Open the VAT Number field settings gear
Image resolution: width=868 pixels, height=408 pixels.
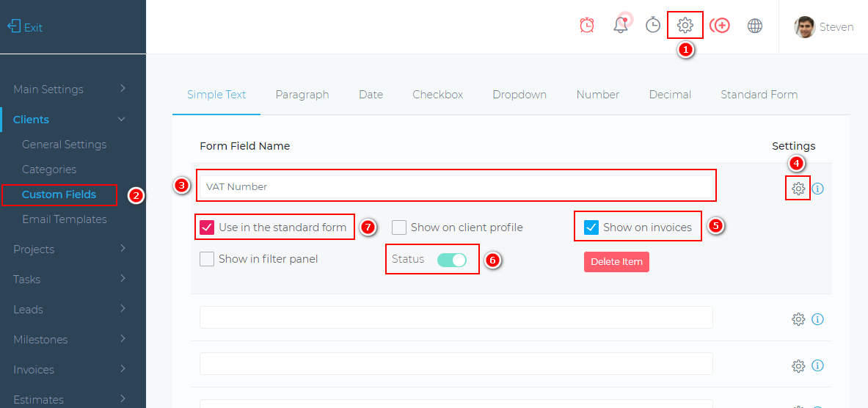(x=798, y=189)
